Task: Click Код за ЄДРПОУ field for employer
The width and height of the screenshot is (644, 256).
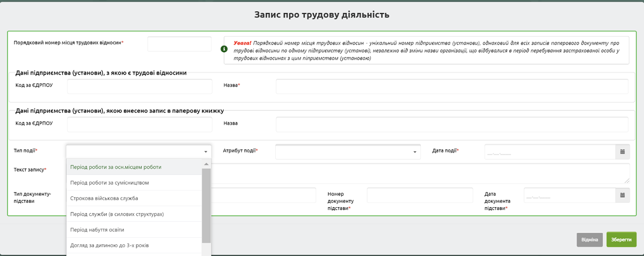Action: point(140,86)
